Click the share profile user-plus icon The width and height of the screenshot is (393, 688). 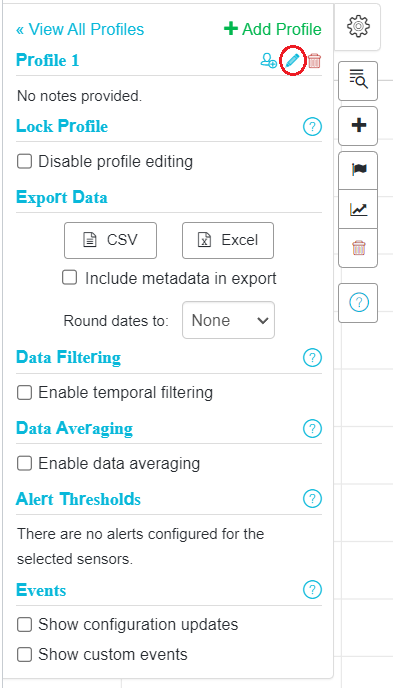(x=268, y=61)
